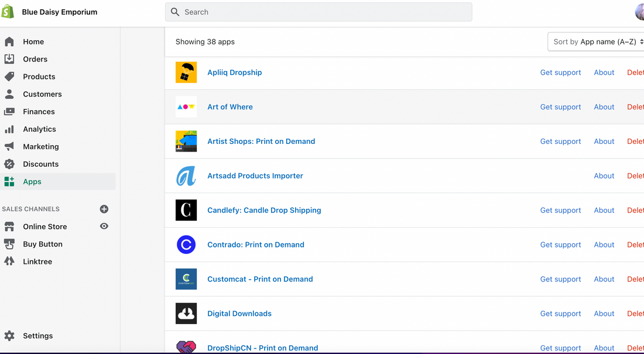Click the Shopify bag logo
The width and height of the screenshot is (644, 354).
coord(8,12)
